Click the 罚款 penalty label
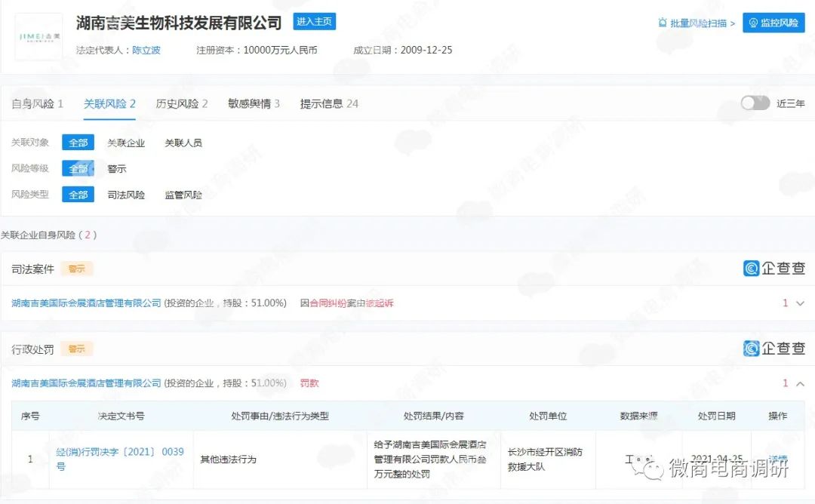The image size is (815, 504). [309, 383]
